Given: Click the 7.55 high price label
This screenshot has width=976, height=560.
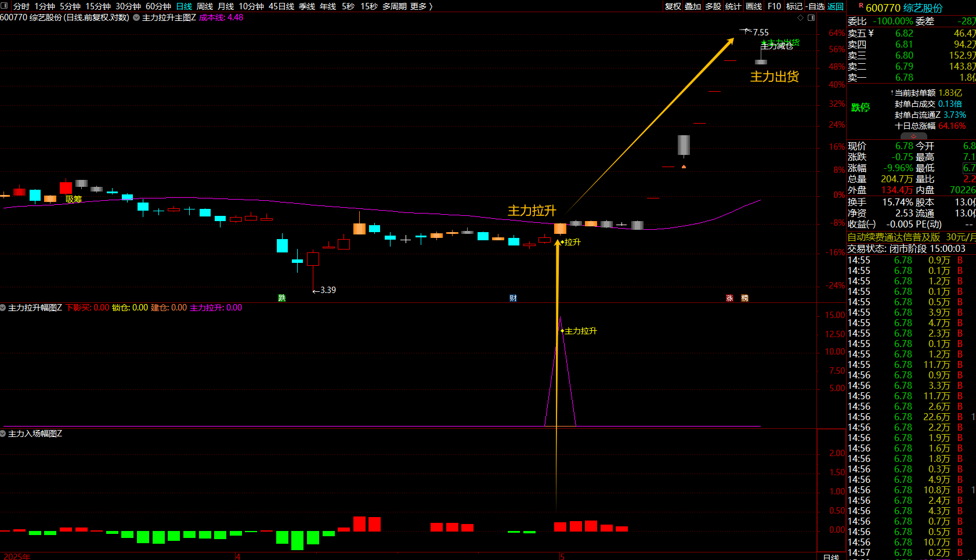Looking at the screenshot, I should click(x=761, y=32).
